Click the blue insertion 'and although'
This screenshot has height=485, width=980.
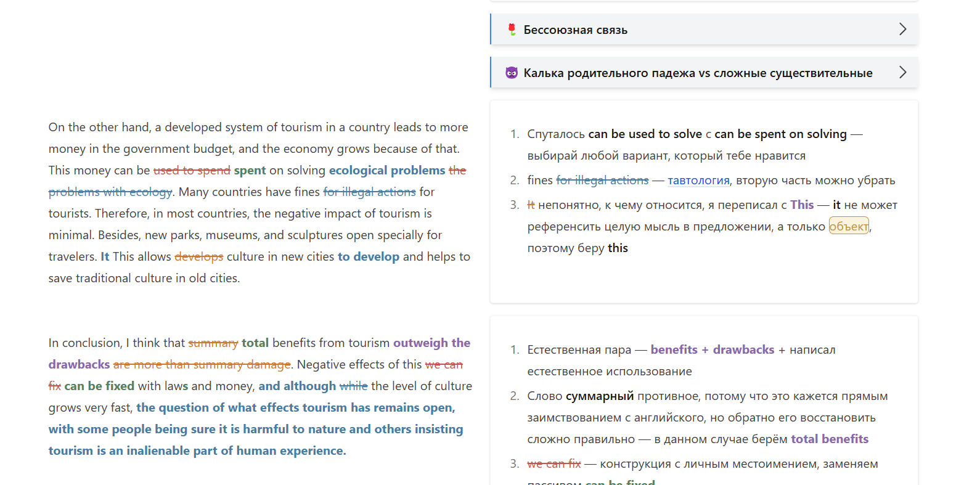point(297,386)
